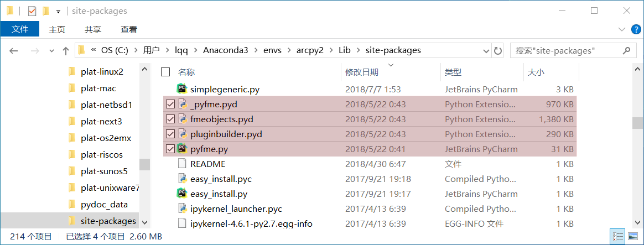
Task: Go up one folder level arrow
Action: click(x=65, y=51)
